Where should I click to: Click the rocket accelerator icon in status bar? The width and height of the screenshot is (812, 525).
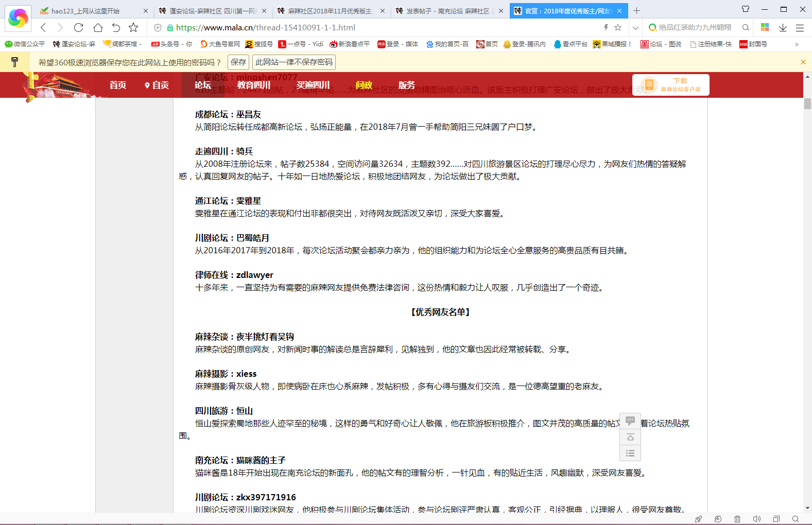[698, 519]
